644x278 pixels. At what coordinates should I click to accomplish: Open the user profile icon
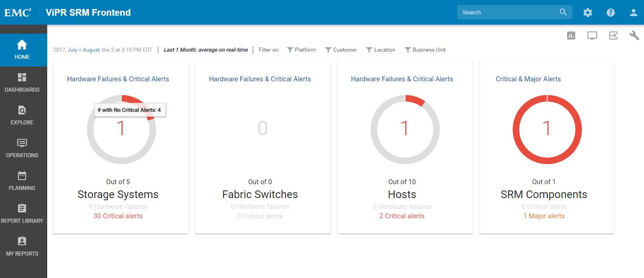(x=634, y=13)
